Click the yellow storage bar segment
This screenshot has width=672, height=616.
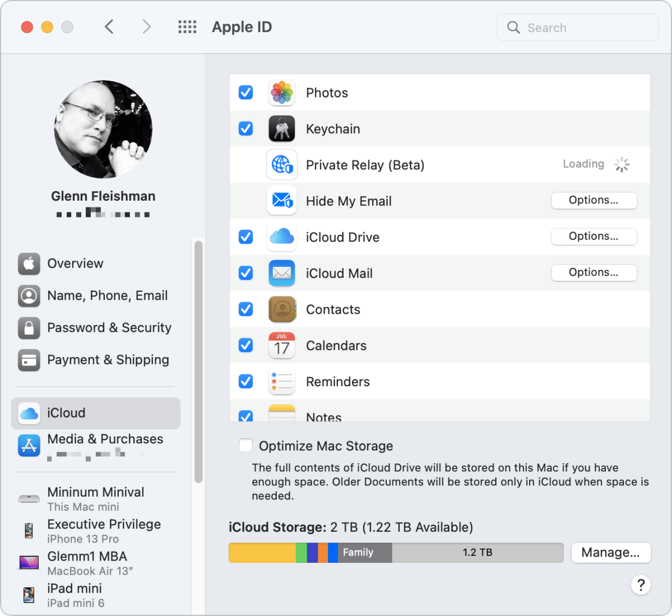coord(262,553)
